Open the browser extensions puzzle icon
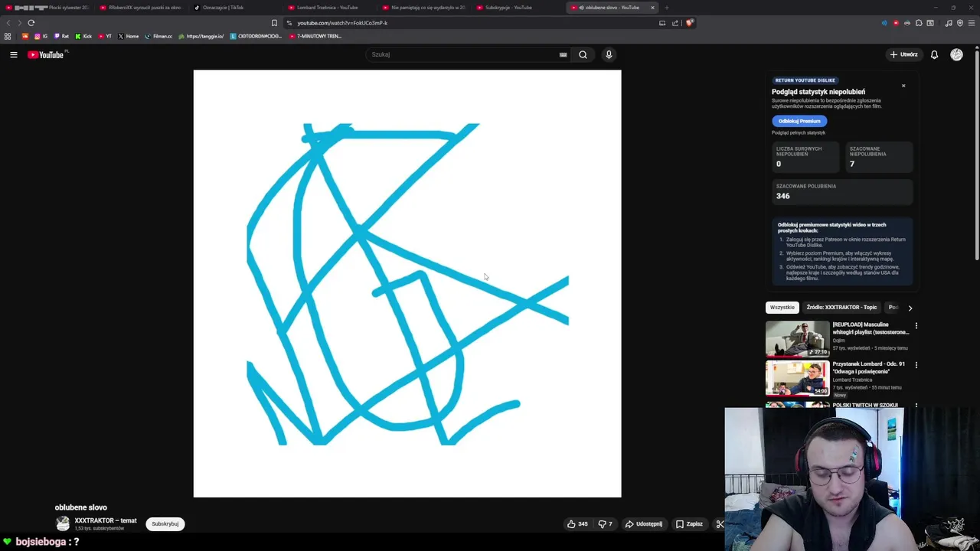 click(x=919, y=23)
